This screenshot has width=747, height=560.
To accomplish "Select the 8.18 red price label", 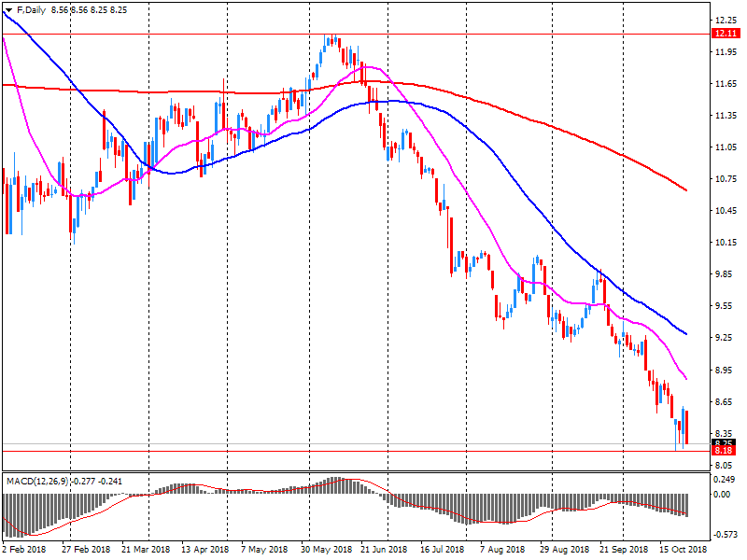I will pyautogui.click(x=724, y=451).
